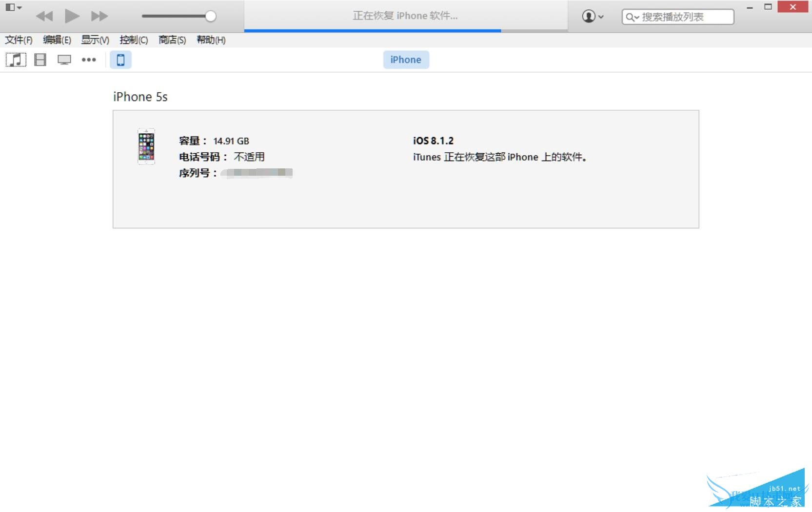Click the connected iPhone device icon
Viewport: 812px width, 512px height.
coord(120,59)
